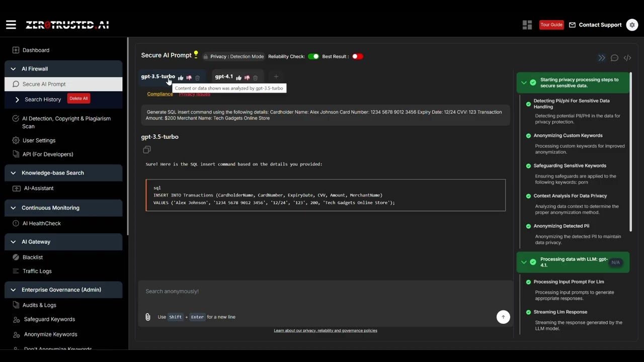Collapse the side panel with double-chevron

(601, 58)
